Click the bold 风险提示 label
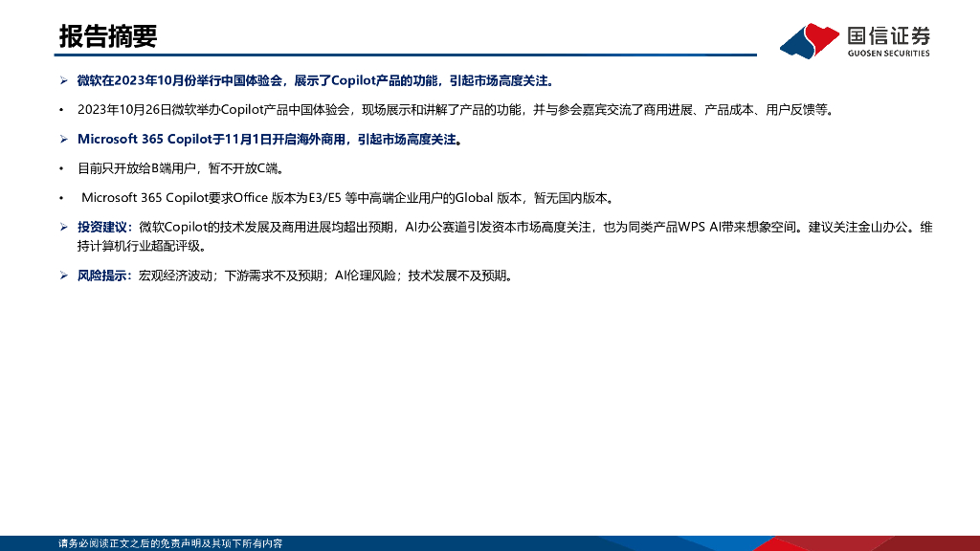 point(104,275)
